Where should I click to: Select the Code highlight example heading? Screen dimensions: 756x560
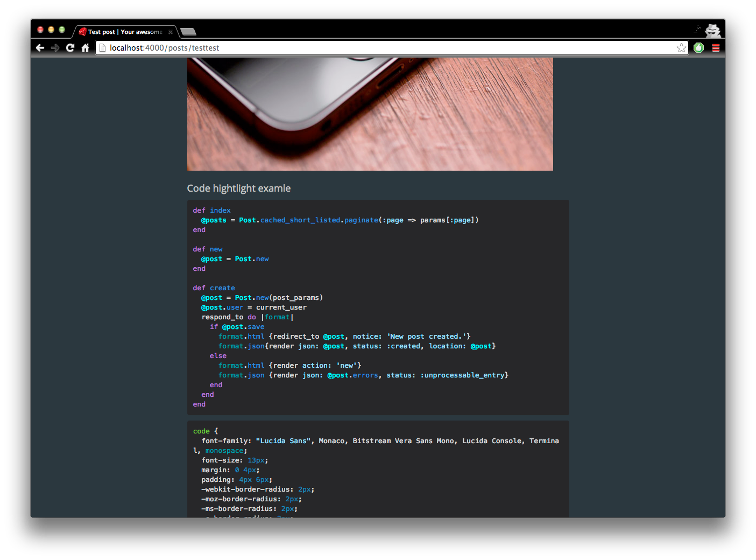tap(238, 188)
